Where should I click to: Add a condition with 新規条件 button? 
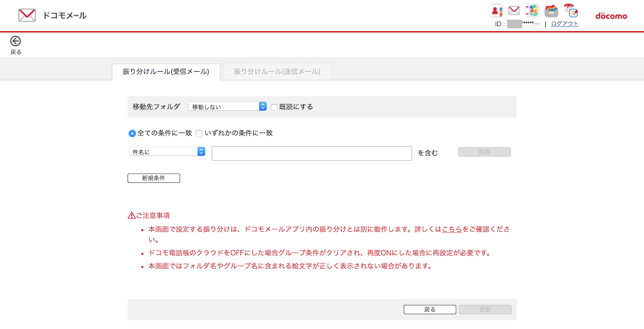tap(154, 178)
